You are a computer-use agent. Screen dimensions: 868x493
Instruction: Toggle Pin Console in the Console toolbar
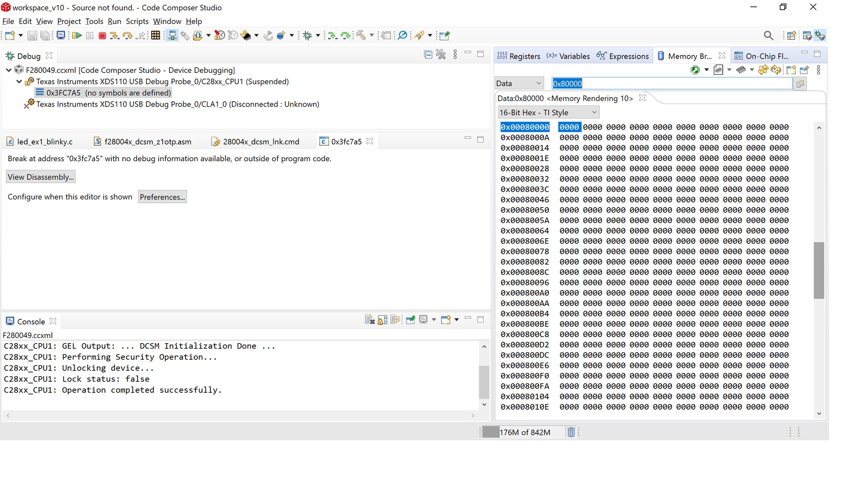(x=411, y=320)
